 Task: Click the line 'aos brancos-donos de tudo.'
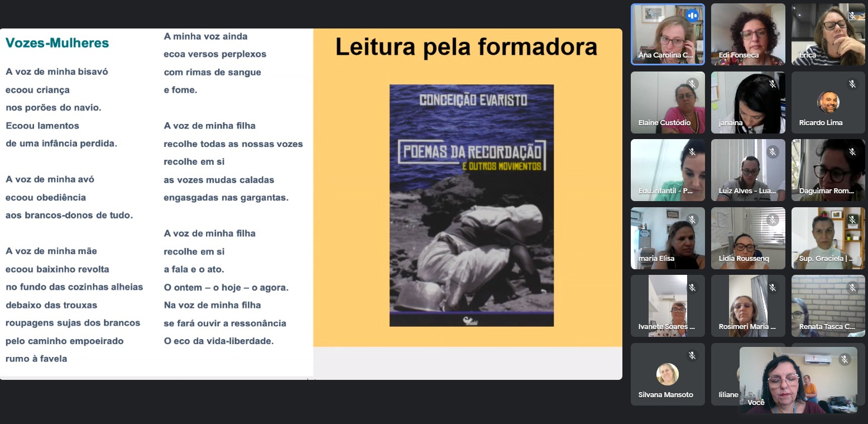click(x=69, y=215)
